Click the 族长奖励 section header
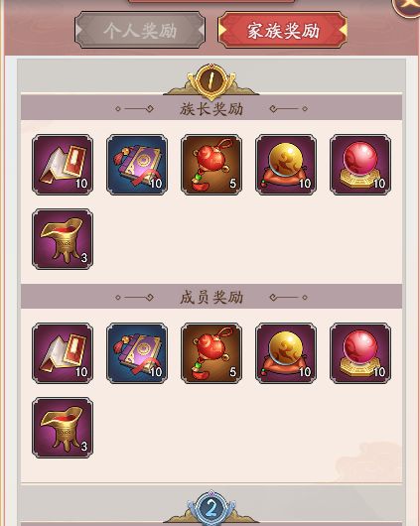Image resolution: width=420 pixels, height=526 pixels. [x=211, y=108]
